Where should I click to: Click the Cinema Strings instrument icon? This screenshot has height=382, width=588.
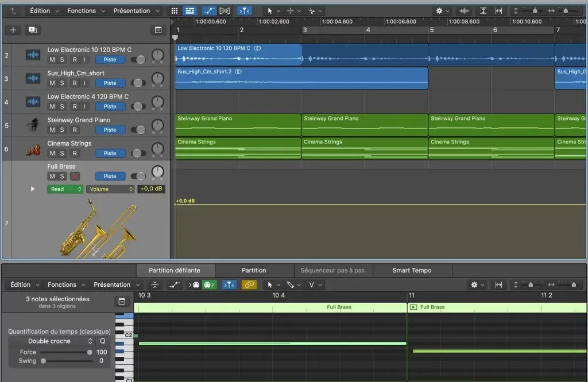(x=33, y=149)
